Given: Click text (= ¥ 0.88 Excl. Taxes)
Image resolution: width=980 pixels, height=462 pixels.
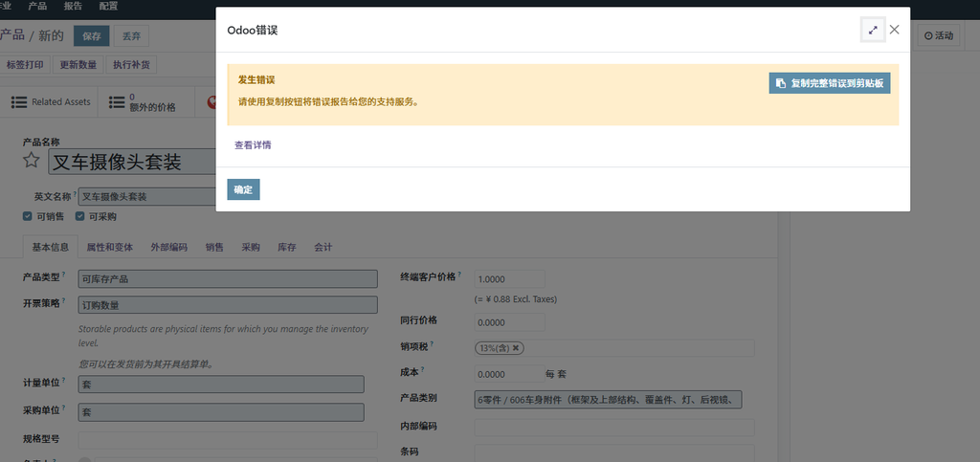Looking at the screenshot, I should (516, 299).
